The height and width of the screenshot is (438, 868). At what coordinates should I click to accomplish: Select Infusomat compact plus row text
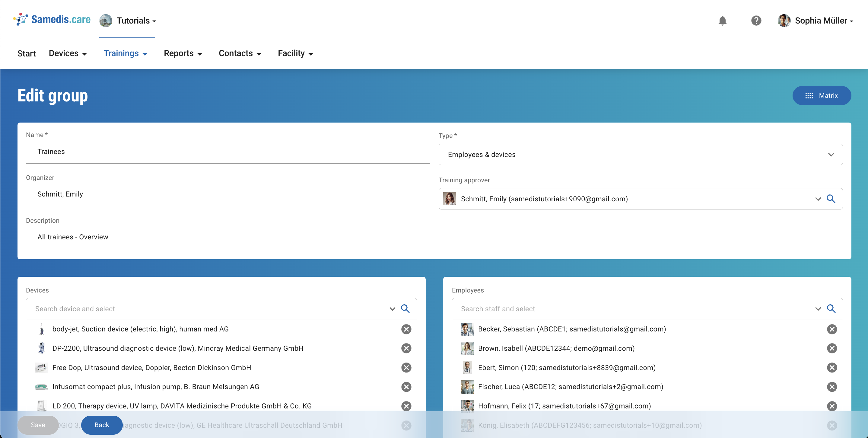click(x=156, y=387)
